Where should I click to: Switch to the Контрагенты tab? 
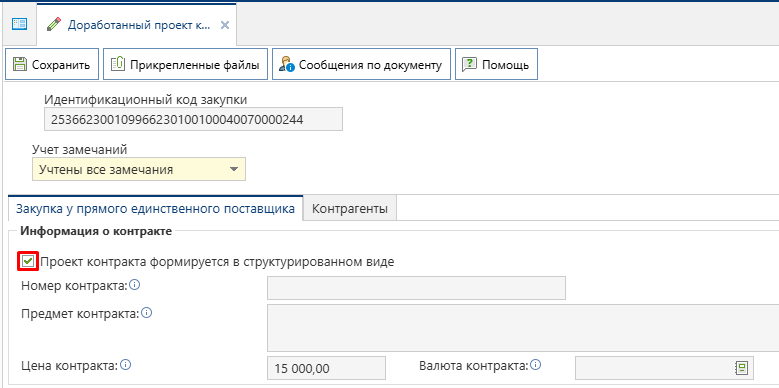pos(350,209)
